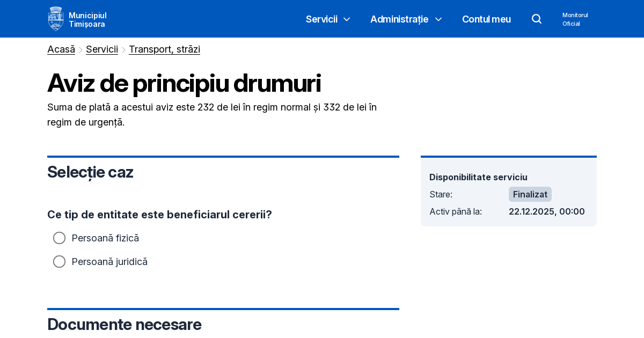Click the Municipiul Timișoara coat of arms logo
Image resolution: width=644 pixels, height=338 pixels.
[x=56, y=18]
